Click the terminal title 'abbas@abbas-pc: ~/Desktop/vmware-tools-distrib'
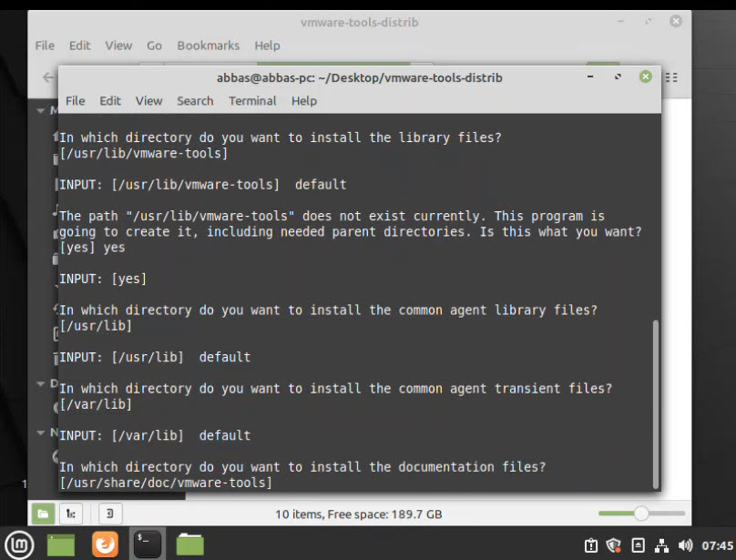Image resolution: width=736 pixels, height=560 pixels. coord(360,77)
